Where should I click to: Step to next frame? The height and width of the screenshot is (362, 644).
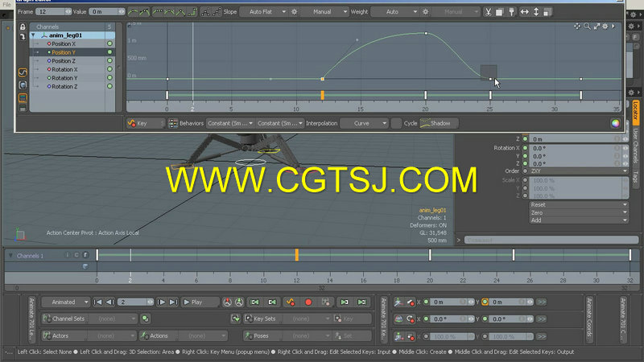click(x=162, y=302)
